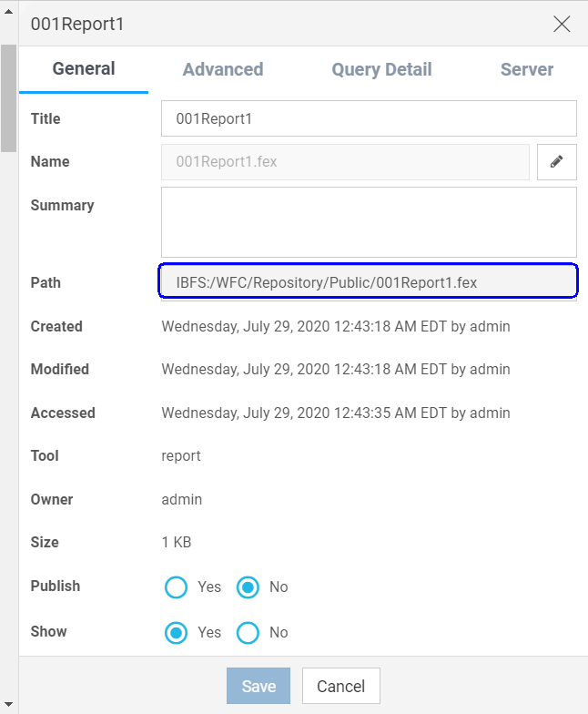
Task: Go to the Query Detail tab
Action: point(381,70)
